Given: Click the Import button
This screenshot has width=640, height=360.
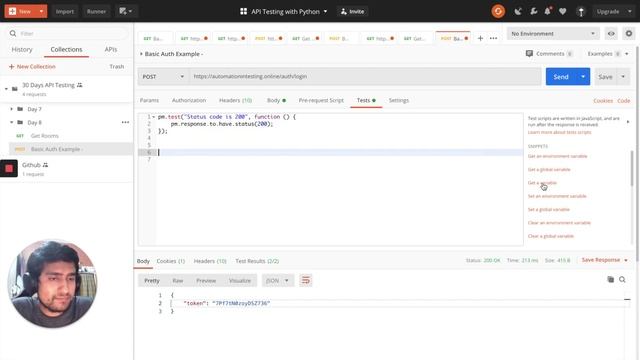Looking at the screenshot, I should [x=65, y=11].
